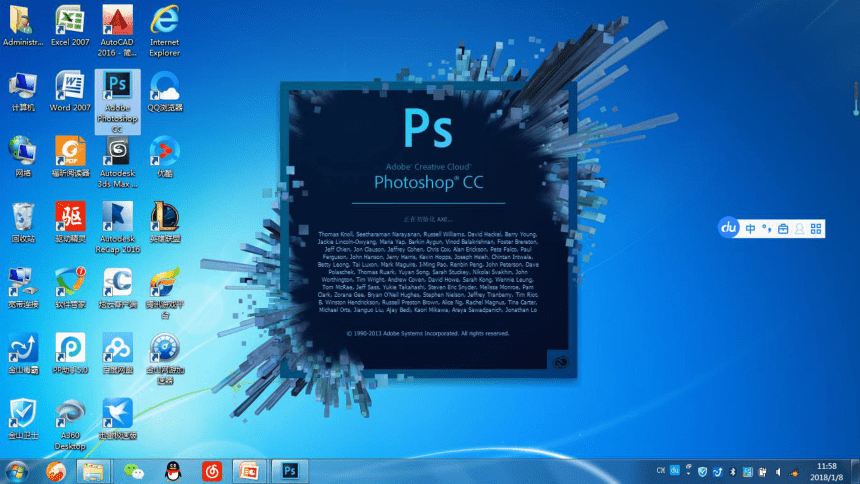The image size is (860, 484).
Task: Click the orange browser icon in taskbar
Action: pos(55,471)
